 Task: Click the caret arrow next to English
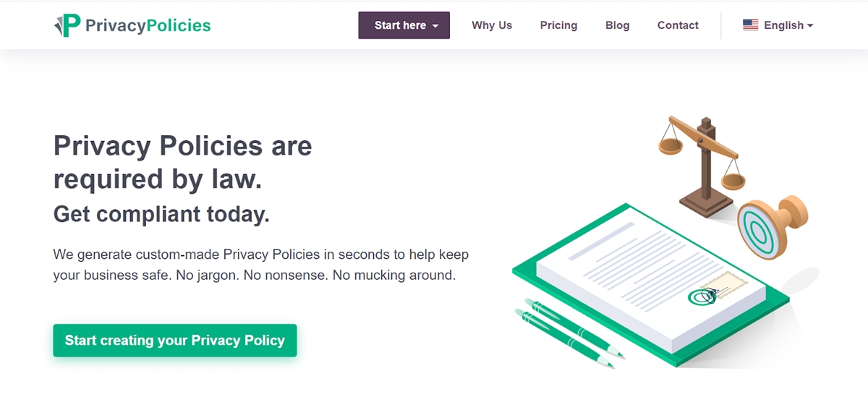pos(810,26)
